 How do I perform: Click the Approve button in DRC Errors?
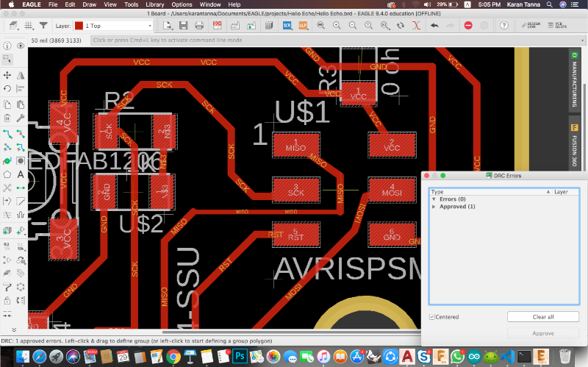click(x=543, y=333)
